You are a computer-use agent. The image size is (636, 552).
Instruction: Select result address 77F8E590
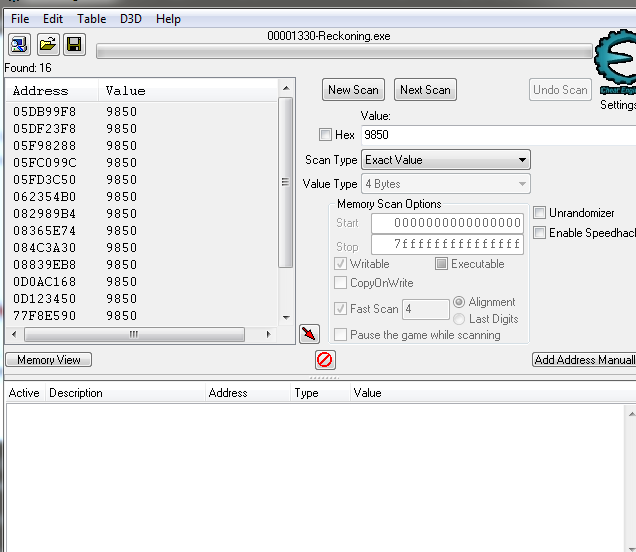tap(45, 316)
